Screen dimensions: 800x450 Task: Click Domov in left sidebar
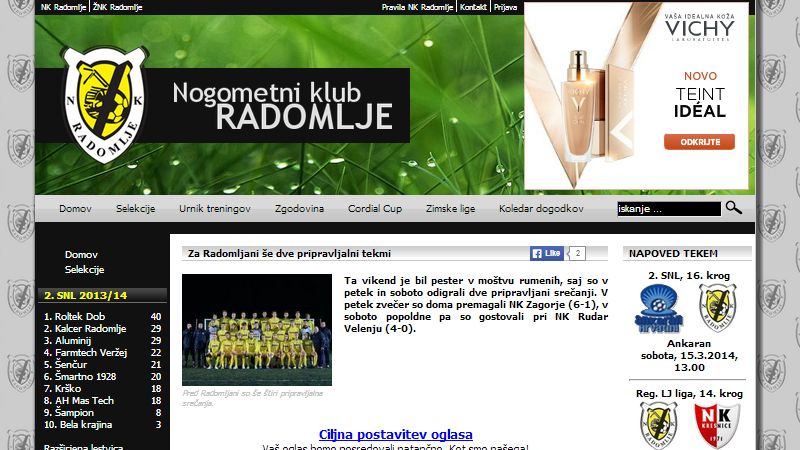(x=81, y=254)
